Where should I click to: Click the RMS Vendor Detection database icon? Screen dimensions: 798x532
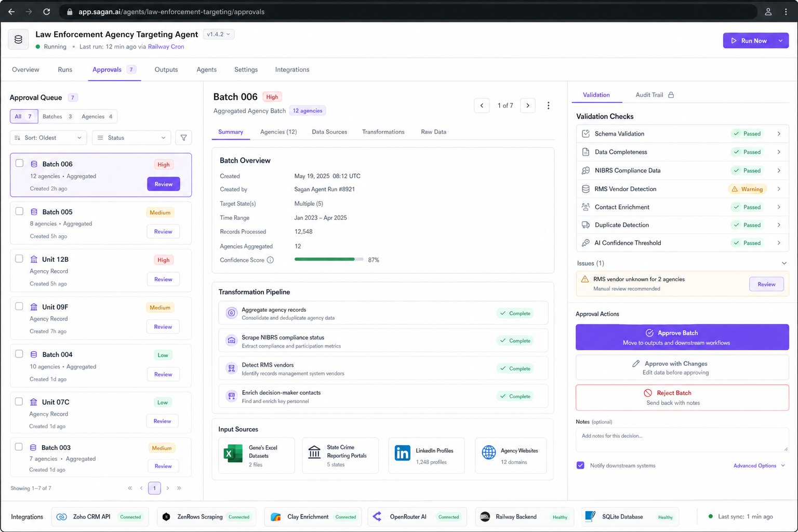coord(586,189)
